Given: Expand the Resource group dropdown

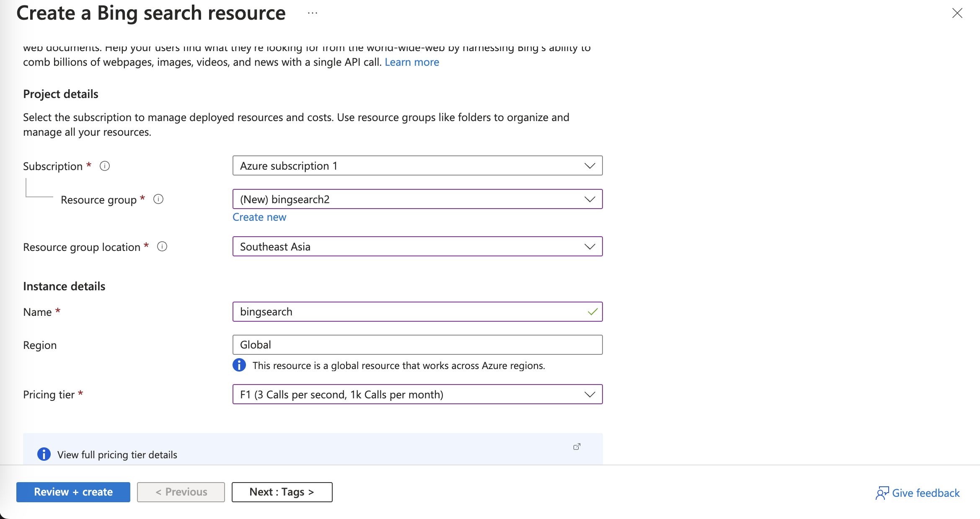Looking at the screenshot, I should pyautogui.click(x=417, y=199).
